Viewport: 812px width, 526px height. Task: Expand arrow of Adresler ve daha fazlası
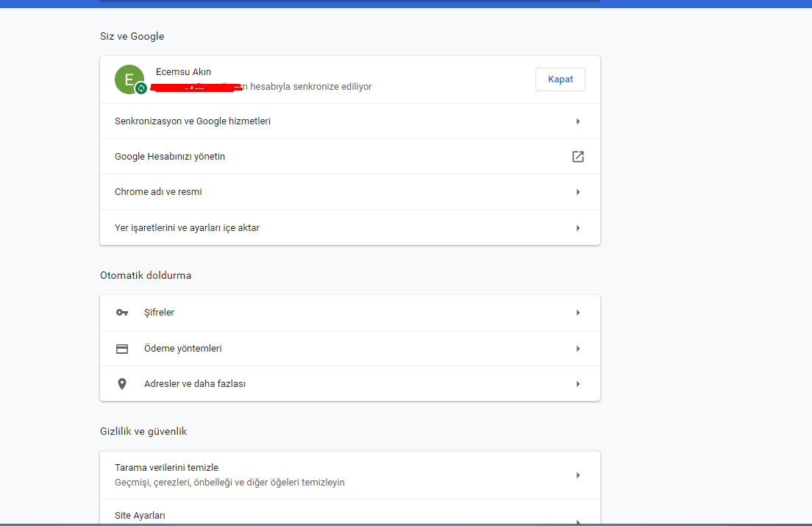[x=578, y=383]
